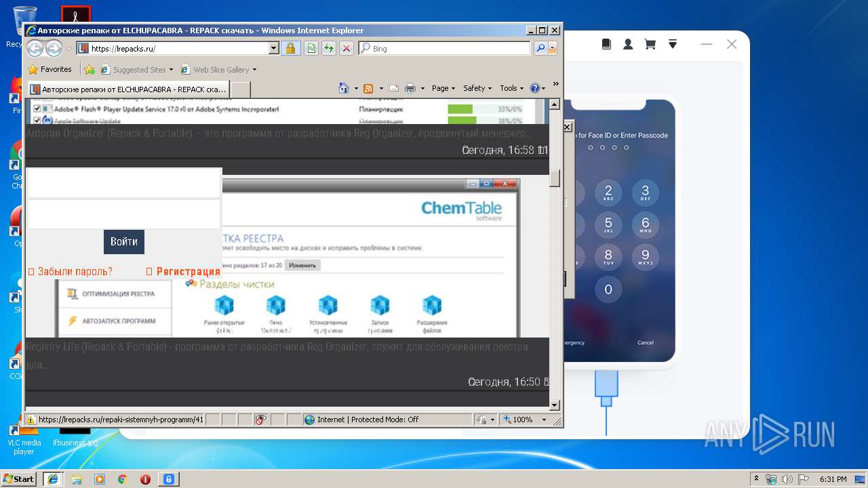Refresh the page with green arrows icon

point(328,48)
